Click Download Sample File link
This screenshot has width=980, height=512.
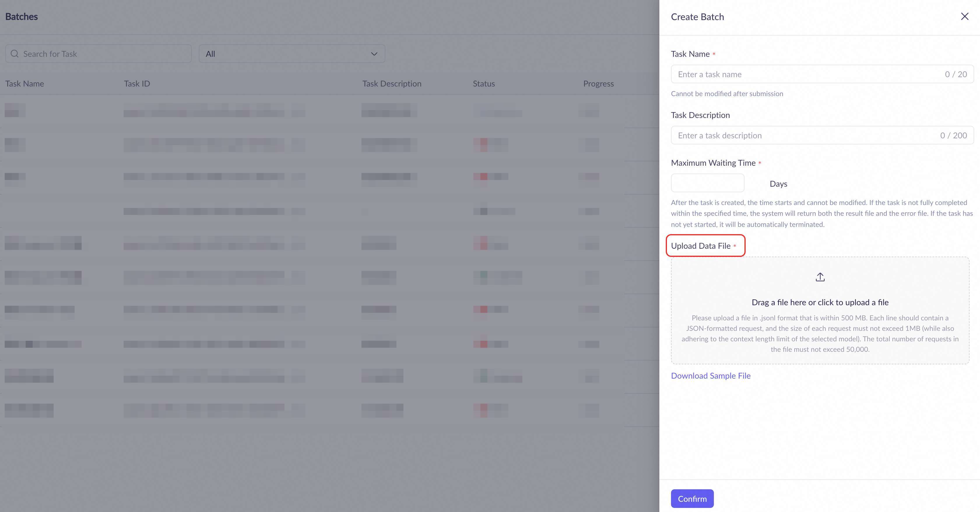710,375
